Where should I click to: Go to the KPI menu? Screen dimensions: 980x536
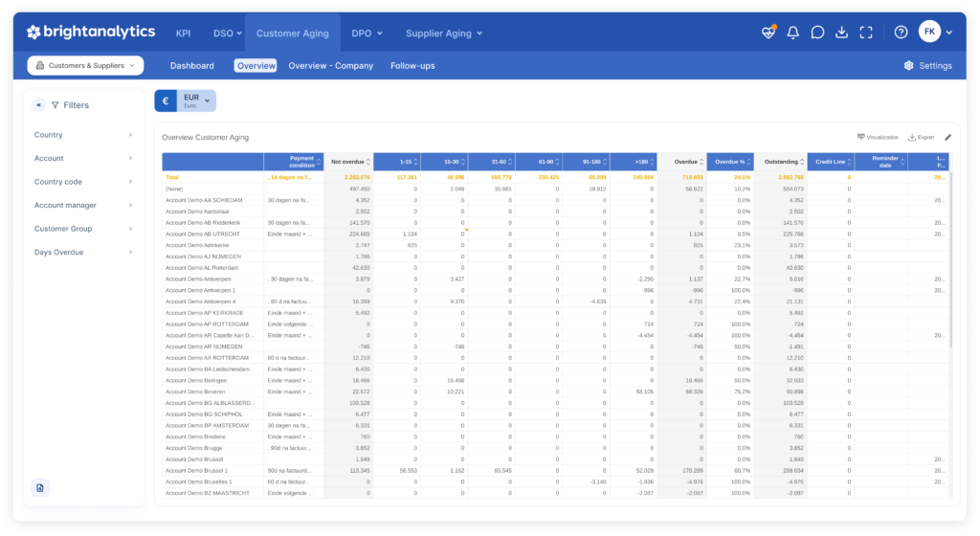183,33
